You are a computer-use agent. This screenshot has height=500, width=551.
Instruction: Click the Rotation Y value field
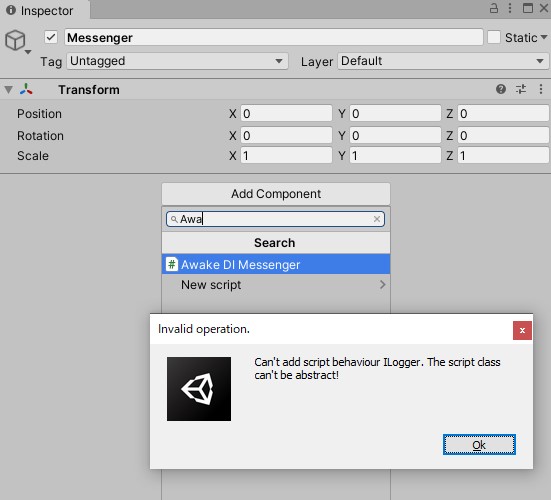point(395,135)
